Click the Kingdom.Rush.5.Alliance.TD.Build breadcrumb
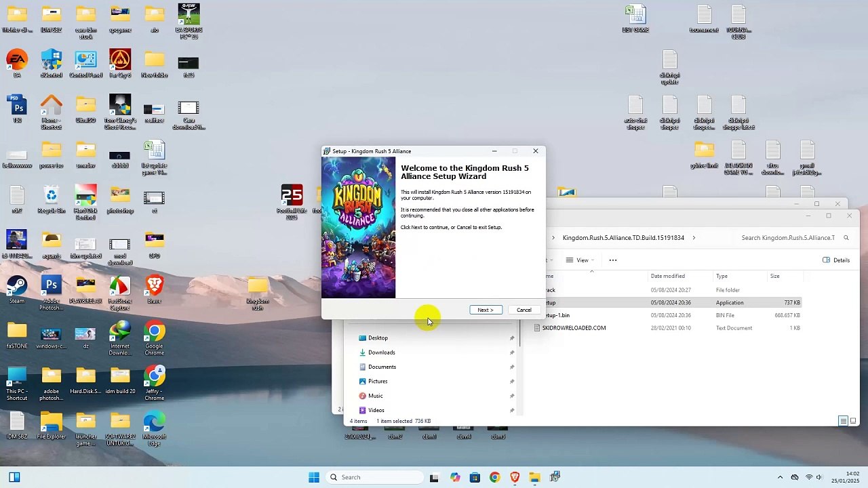 point(623,238)
